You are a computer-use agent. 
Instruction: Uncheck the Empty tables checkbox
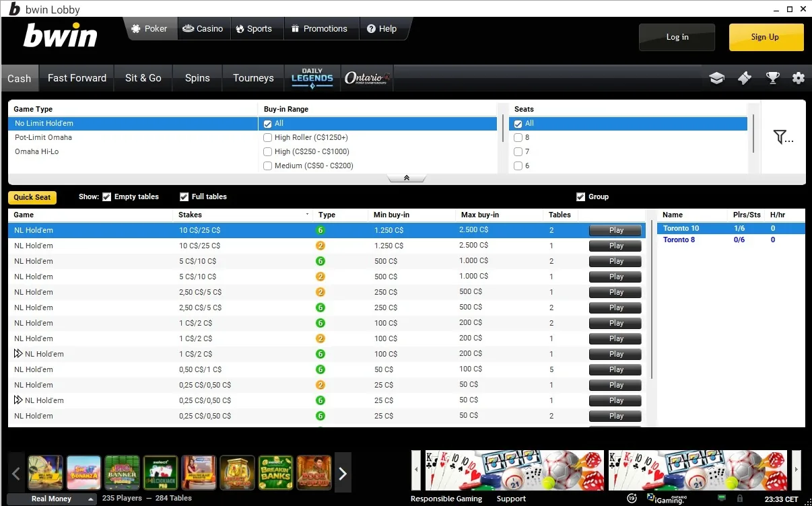(x=107, y=196)
